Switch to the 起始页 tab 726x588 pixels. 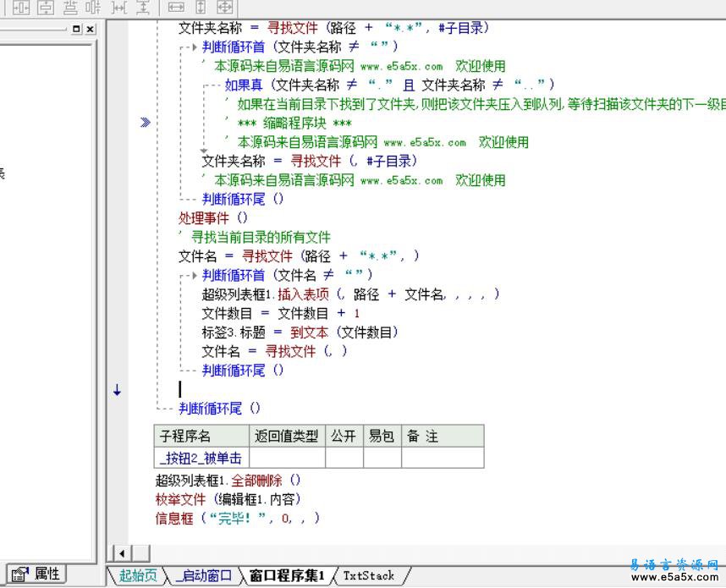tap(138, 575)
